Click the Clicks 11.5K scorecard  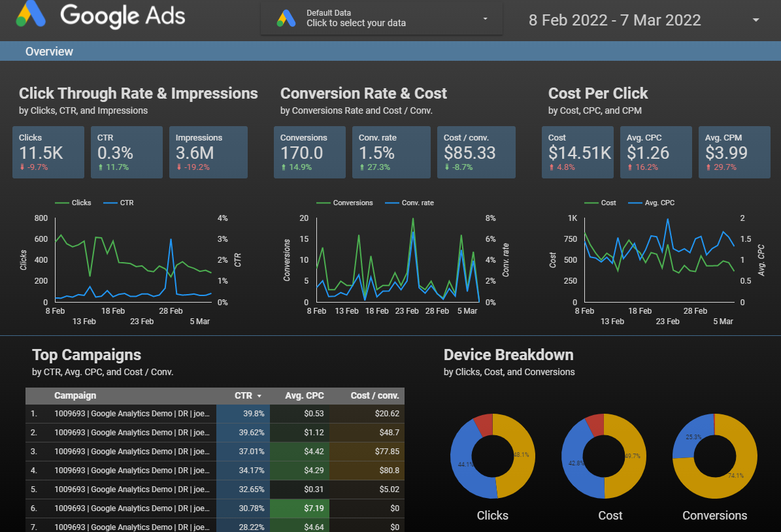tap(48, 152)
